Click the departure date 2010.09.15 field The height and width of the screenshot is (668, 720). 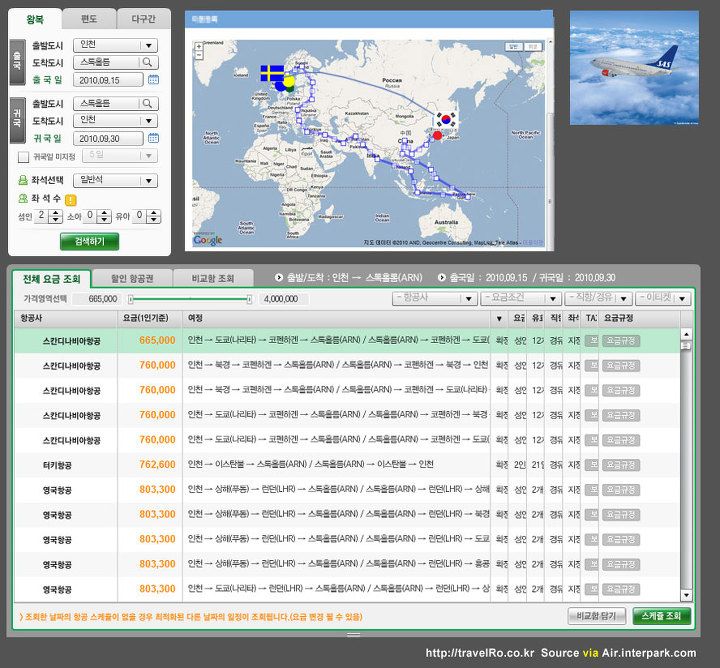point(108,80)
